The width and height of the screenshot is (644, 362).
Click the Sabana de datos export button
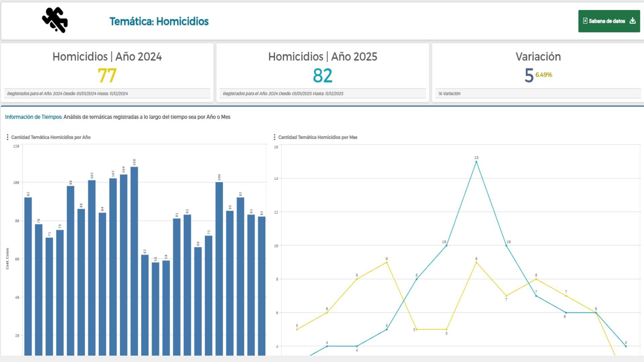609,20
